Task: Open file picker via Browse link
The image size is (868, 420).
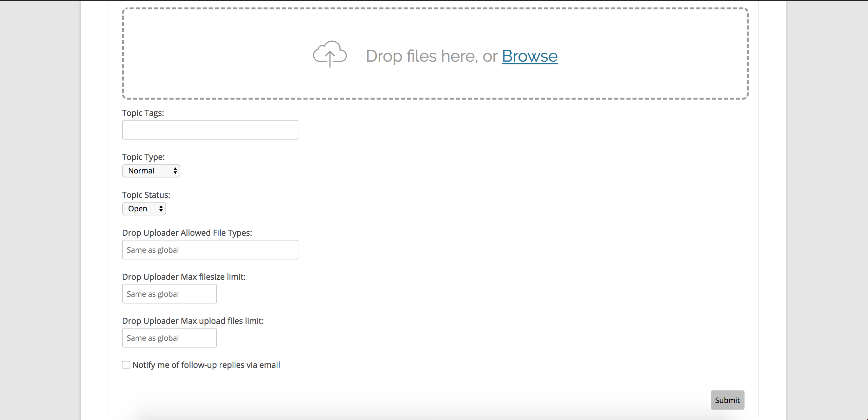Action: pyautogui.click(x=530, y=56)
